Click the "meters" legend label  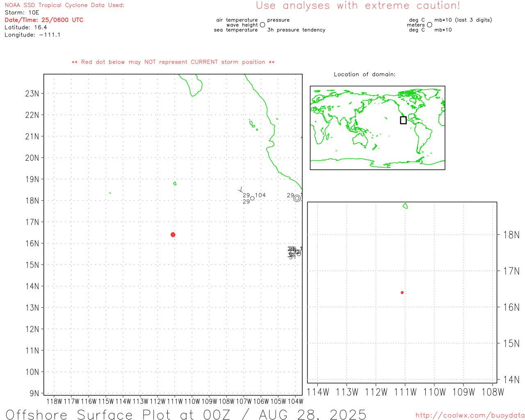click(416, 25)
